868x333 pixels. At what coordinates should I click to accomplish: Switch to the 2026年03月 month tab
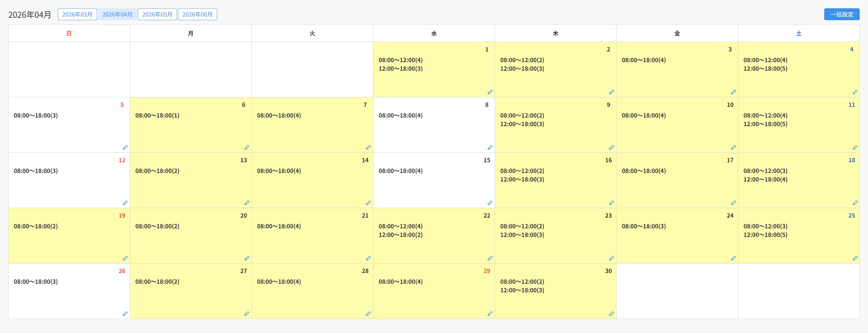coord(77,14)
